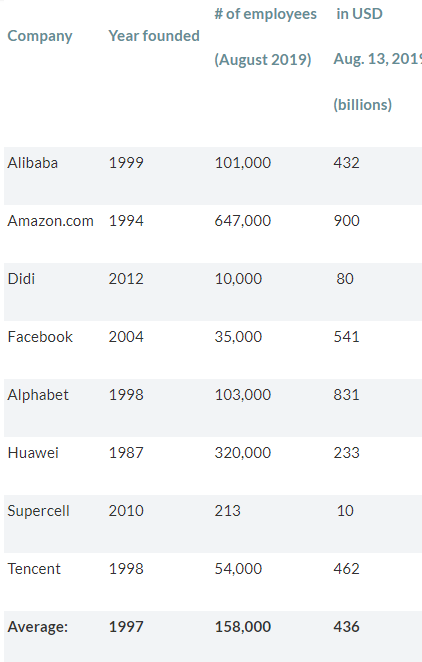Viewport: 422px width, 662px height.
Task: Click the Huawei row name
Action: tap(33, 453)
